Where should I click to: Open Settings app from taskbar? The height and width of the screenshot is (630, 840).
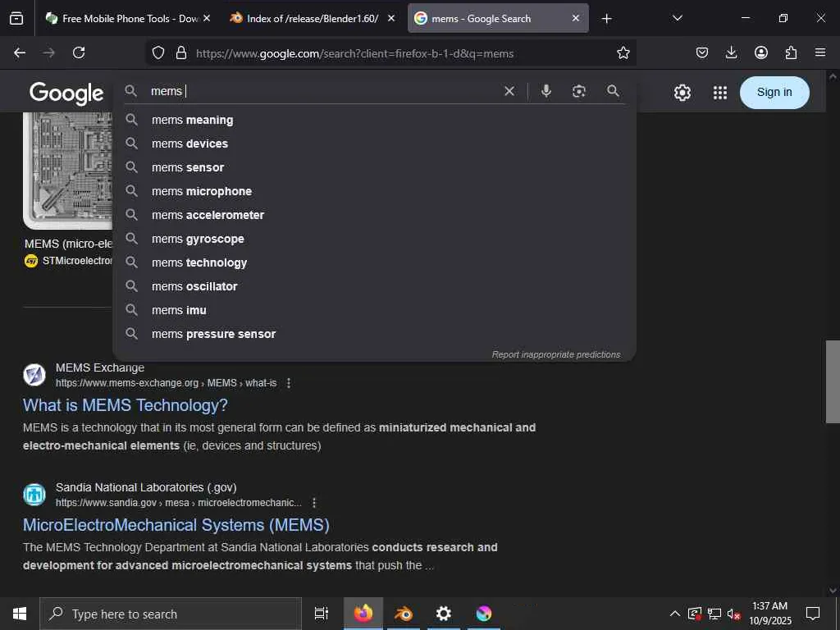[444, 614]
